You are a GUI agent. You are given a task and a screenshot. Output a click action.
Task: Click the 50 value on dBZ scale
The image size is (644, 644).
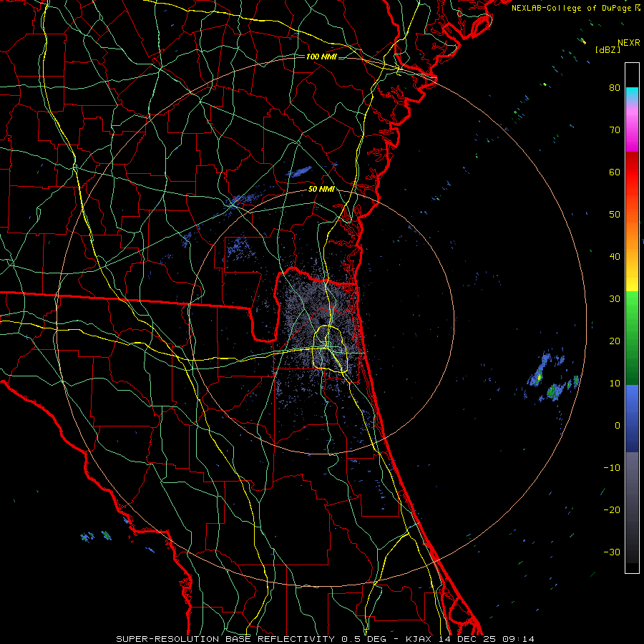pos(615,215)
